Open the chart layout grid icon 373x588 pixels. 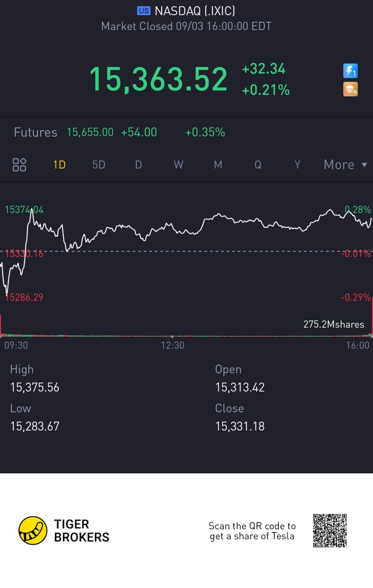[x=19, y=165]
